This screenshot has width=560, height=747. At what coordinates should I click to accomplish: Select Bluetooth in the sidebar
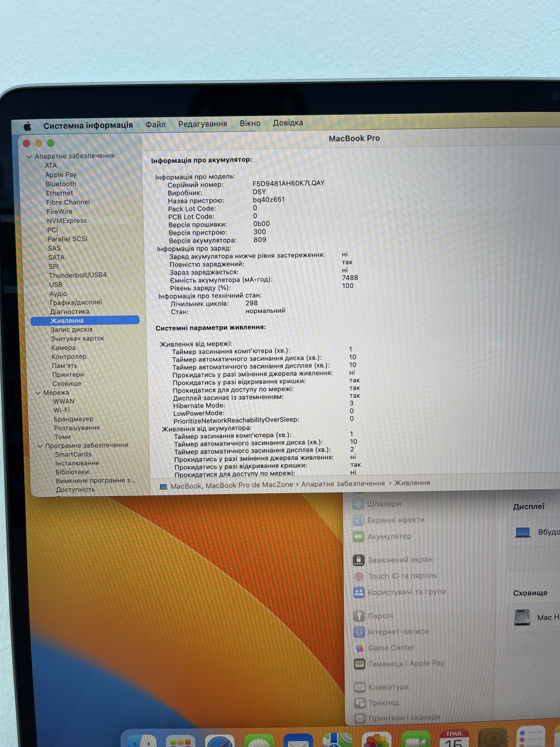[x=61, y=184]
